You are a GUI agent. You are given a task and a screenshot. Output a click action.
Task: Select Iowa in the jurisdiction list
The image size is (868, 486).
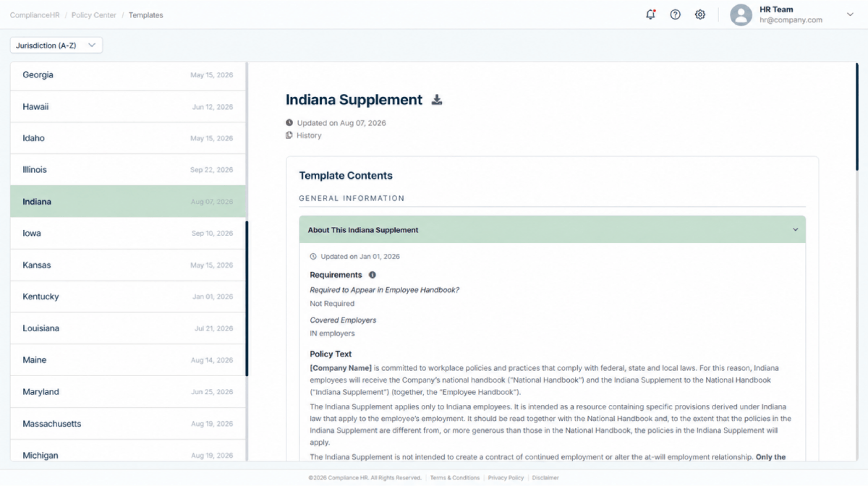coord(128,234)
